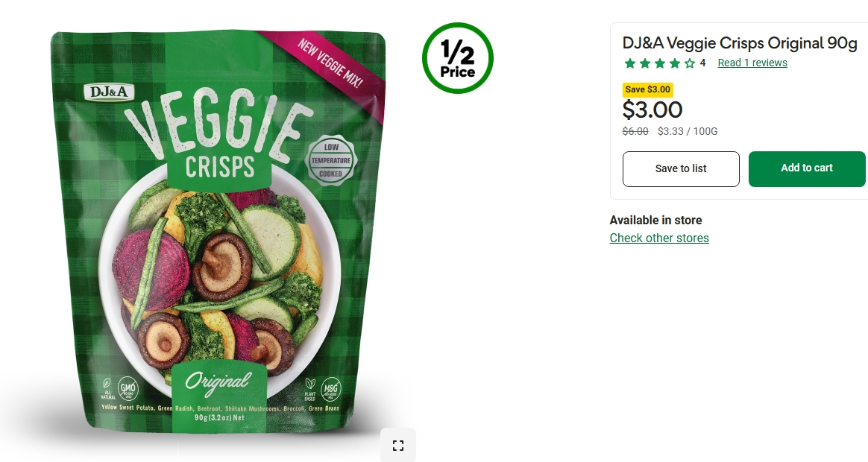The height and width of the screenshot is (462, 868).
Task: Click the GMO free icon on the pack
Action: pyautogui.click(x=128, y=388)
